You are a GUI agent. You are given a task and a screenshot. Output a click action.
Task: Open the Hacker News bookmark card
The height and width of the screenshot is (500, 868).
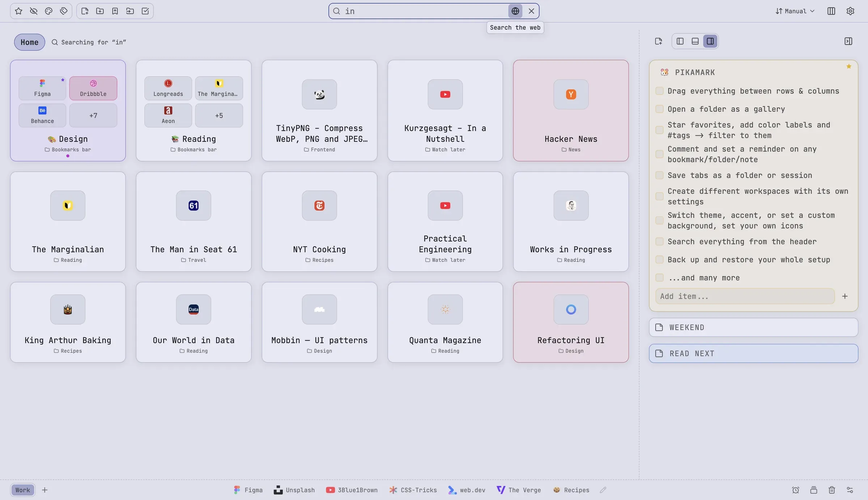pyautogui.click(x=571, y=110)
